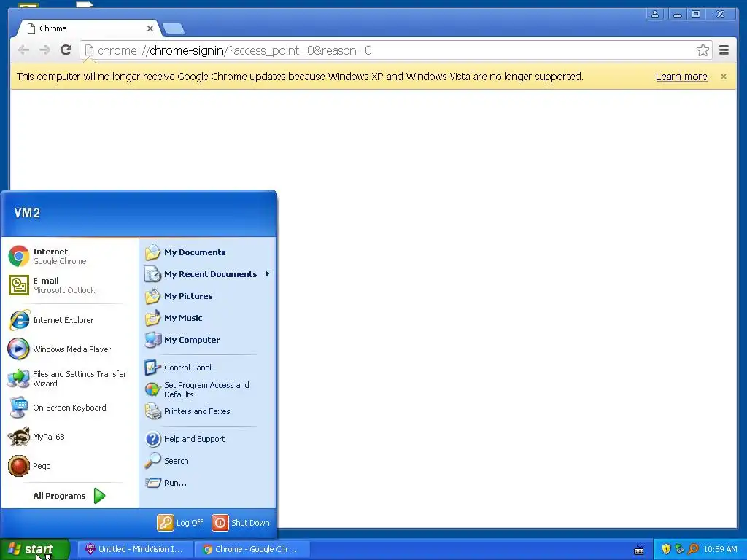Viewport: 747px width, 560px height.
Task: Open Set Program Access and Defaults
Action: 208,389
